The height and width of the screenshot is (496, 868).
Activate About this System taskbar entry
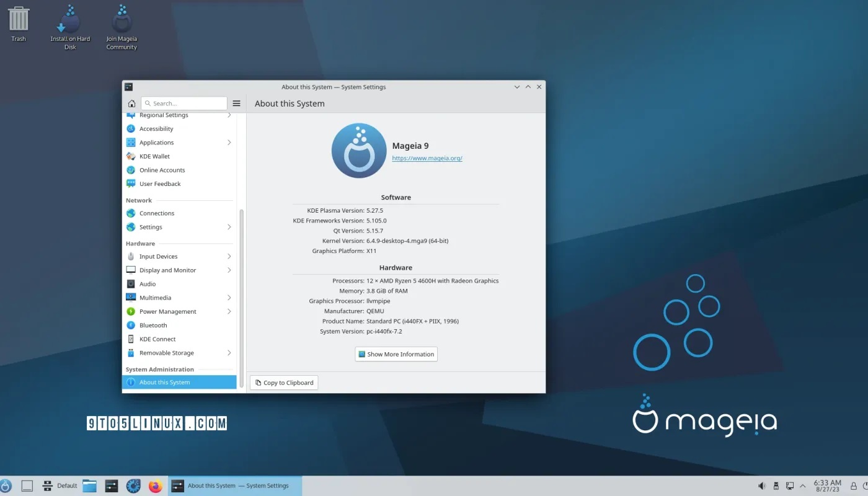coord(235,486)
